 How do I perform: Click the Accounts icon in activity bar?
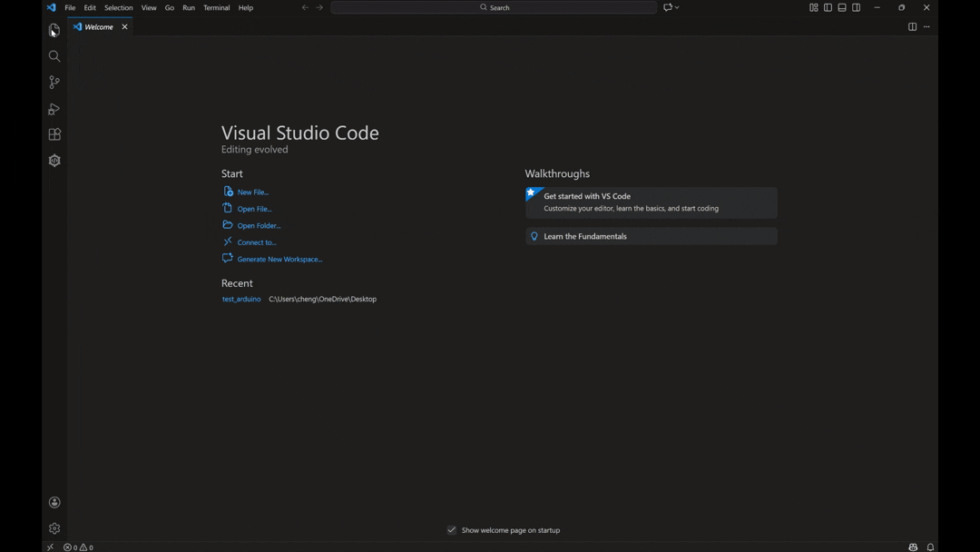tap(54, 503)
